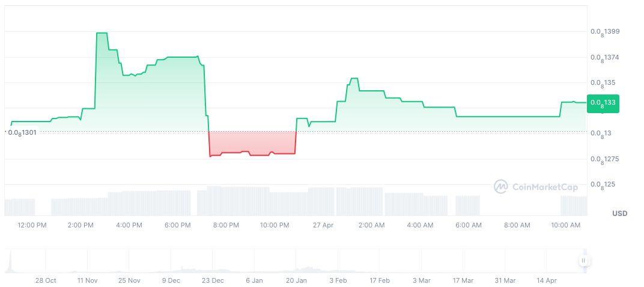Select 23 Dec in the range navigator
This screenshot has height=287, width=644.
tap(213, 280)
